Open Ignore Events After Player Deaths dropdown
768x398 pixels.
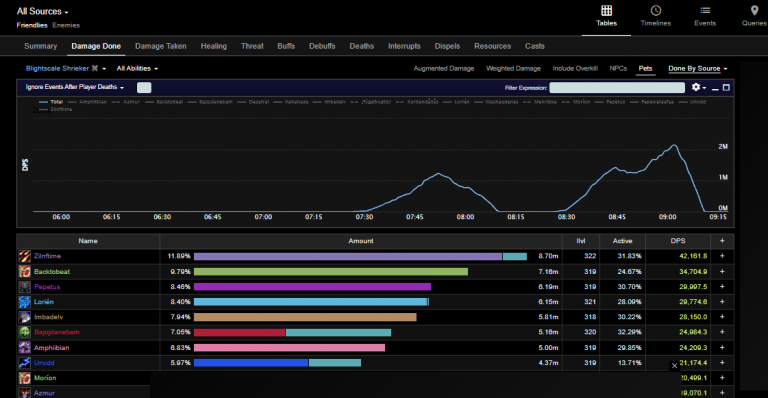[x=74, y=87]
